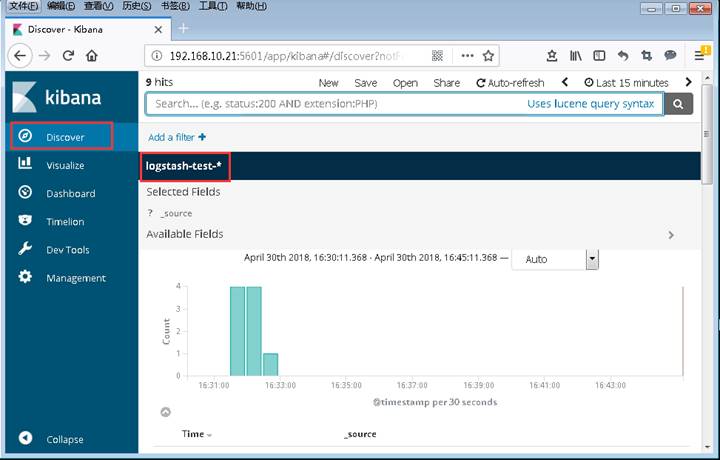720x460 pixels.
Task: Bookmark page with the star icon
Action: pos(489,56)
